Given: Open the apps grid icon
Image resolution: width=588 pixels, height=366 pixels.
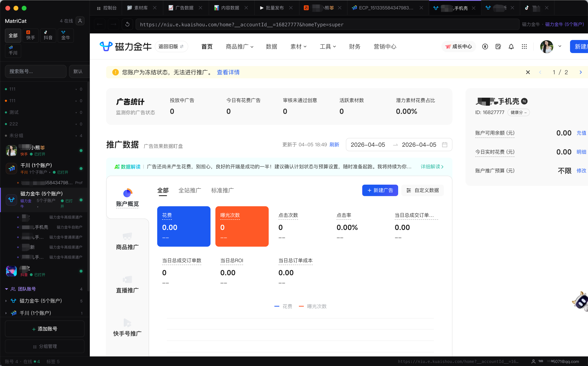Looking at the screenshot, I should coord(524,47).
